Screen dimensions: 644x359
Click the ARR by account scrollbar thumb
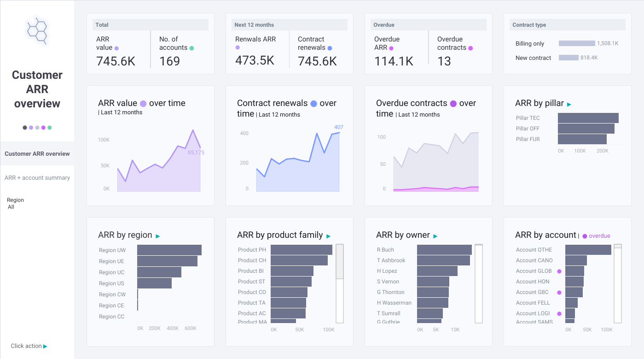pos(618,246)
